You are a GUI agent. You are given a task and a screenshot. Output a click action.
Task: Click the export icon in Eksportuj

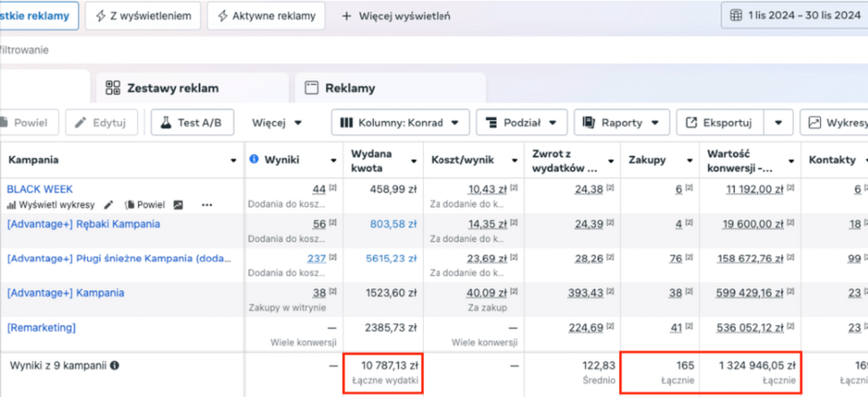(x=691, y=122)
